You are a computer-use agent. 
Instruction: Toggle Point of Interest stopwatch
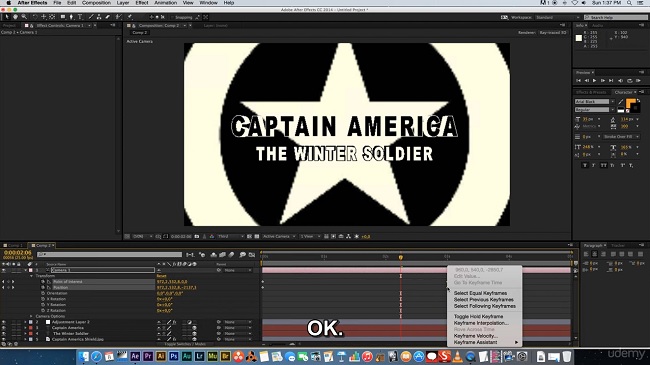(x=43, y=282)
